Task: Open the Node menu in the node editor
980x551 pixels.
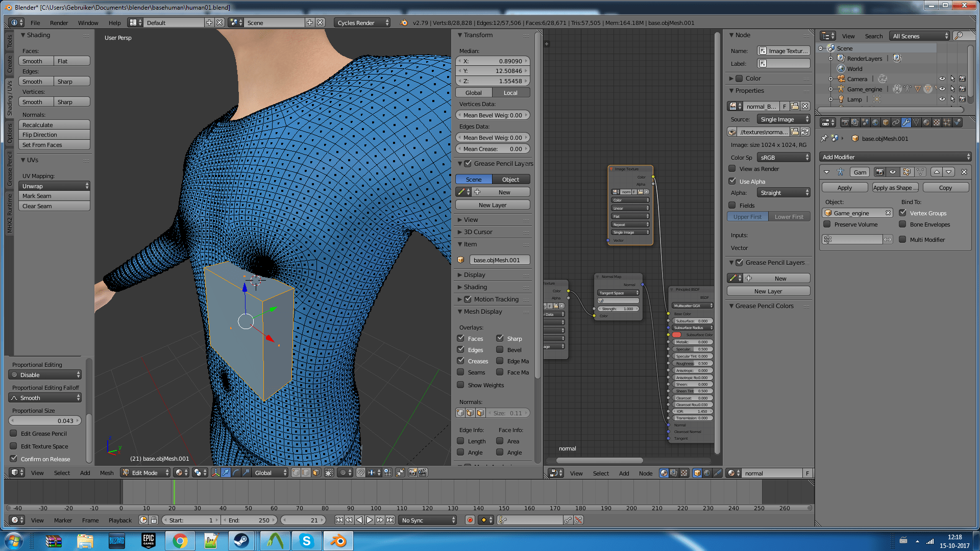Action: click(x=646, y=473)
